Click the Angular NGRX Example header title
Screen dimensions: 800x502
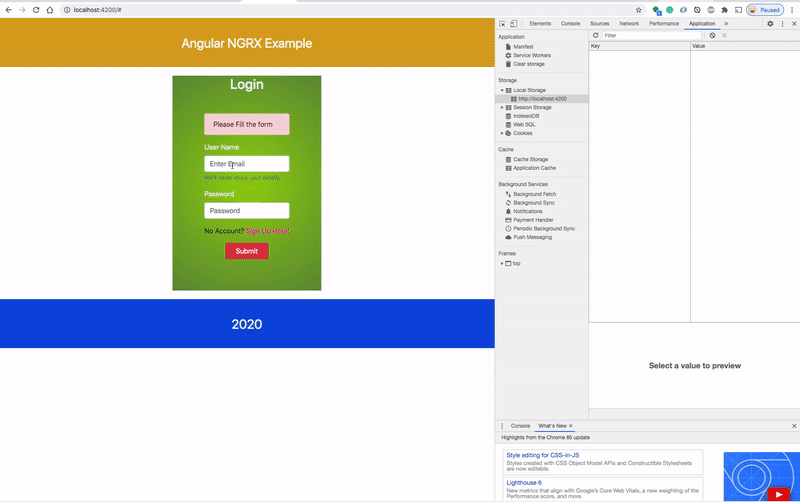(x=246, y=43)
